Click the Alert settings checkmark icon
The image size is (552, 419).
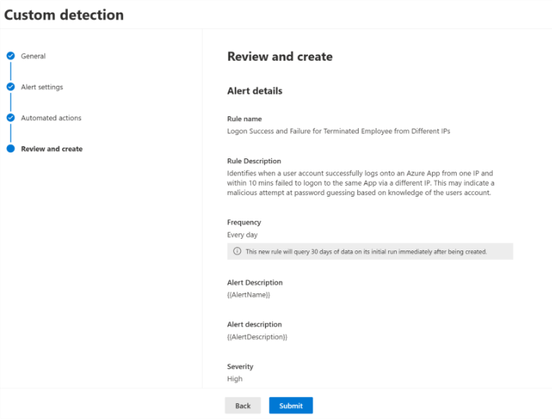click(x=11, y=87)
